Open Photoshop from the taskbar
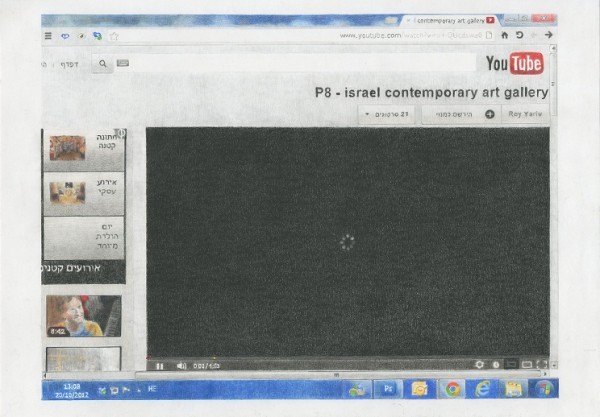The height and width of the screenshot is (417, 600). (388, 389)
